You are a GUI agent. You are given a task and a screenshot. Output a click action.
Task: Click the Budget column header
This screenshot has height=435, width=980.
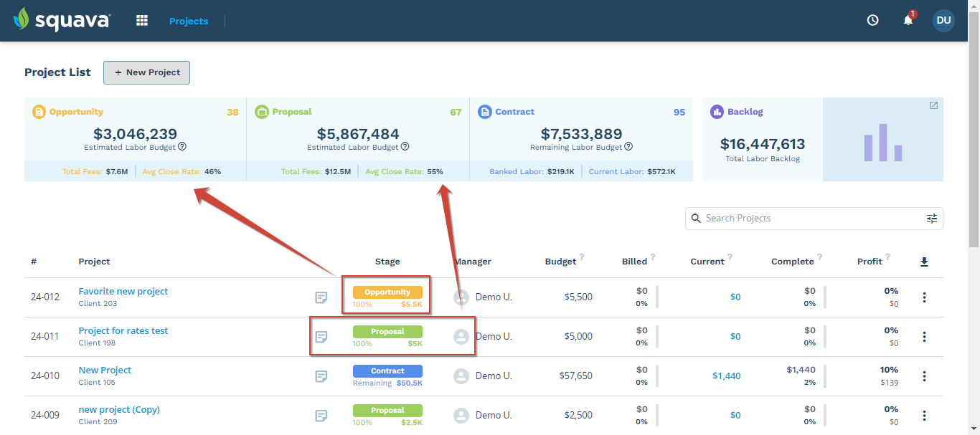(x=560, y=261)
